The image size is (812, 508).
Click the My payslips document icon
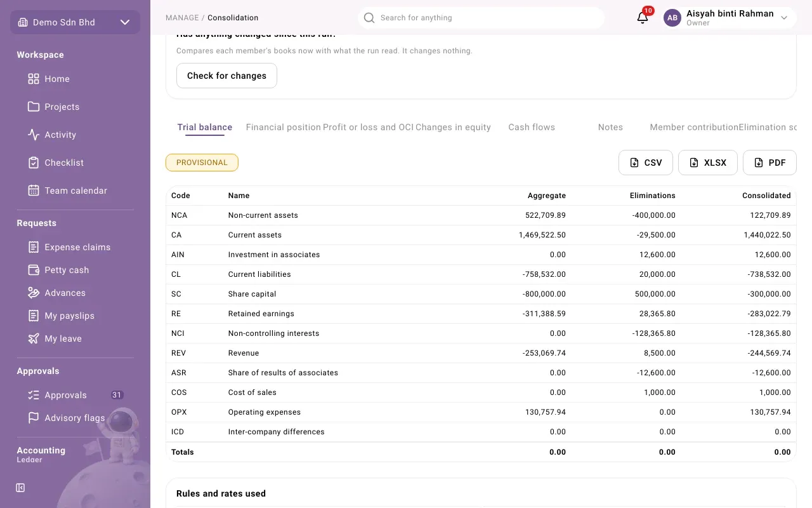tap(34, 316)
